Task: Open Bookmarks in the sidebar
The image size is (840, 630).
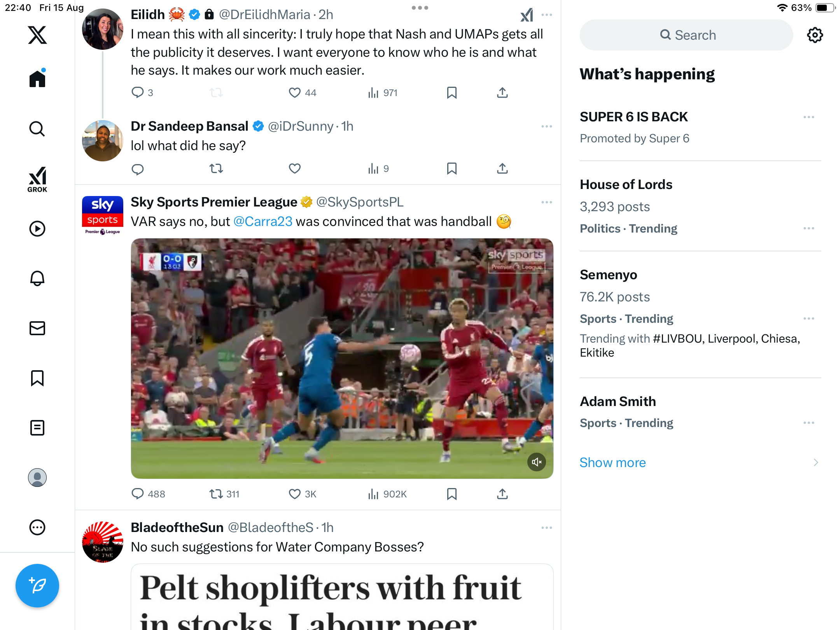Action: click(x=37, y=378)
